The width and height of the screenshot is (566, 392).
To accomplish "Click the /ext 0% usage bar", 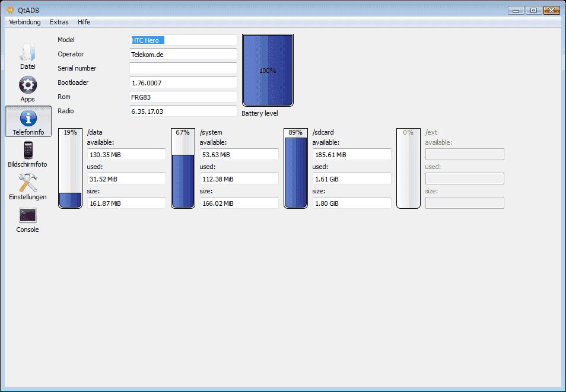I will click(408, 168).
